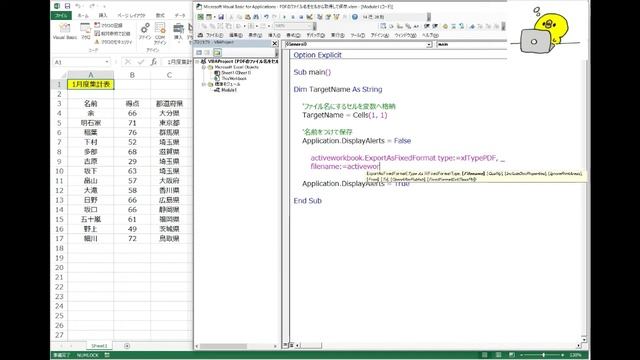This screenshot has width=640, height=360.
Task: Collapse the VBAProject root node
Action: 197,61
